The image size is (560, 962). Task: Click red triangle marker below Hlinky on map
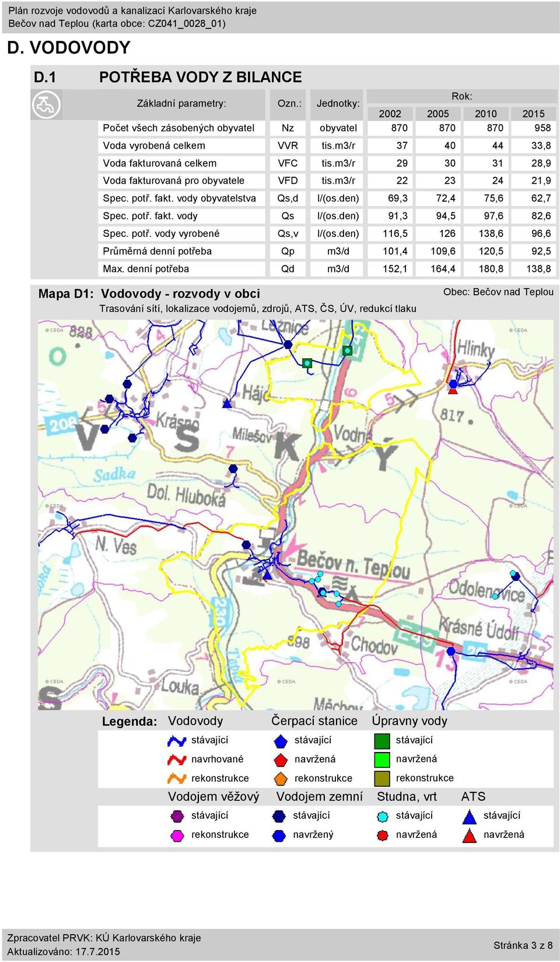click(x=453, y=390)
